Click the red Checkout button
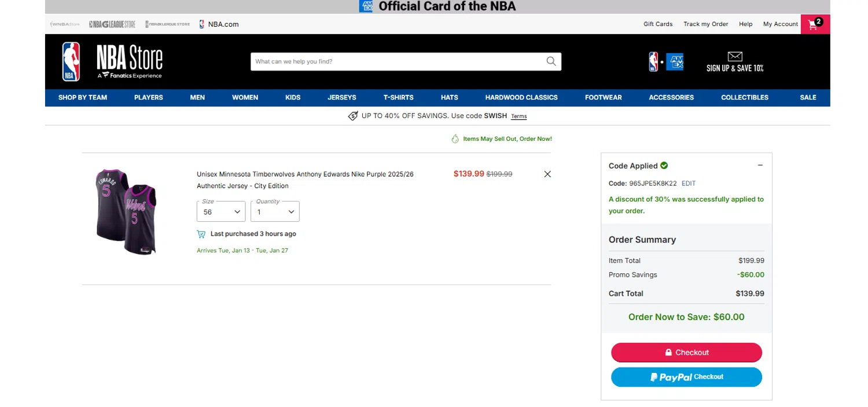Viewport: 868px width, 407px height. [x=686, y=353]
